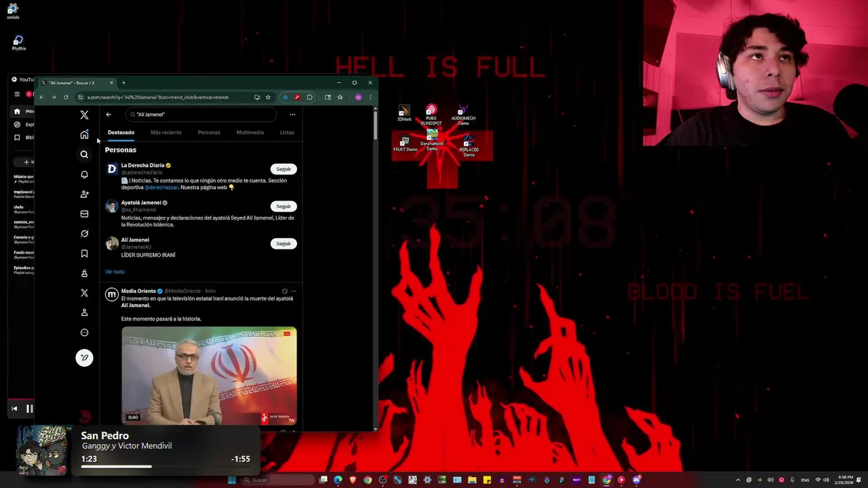Viewport: 868px width, 488px height.
Task: Open the Explore search icon in X sidebar
Action: pyautogui.click(x=84, y=155)
